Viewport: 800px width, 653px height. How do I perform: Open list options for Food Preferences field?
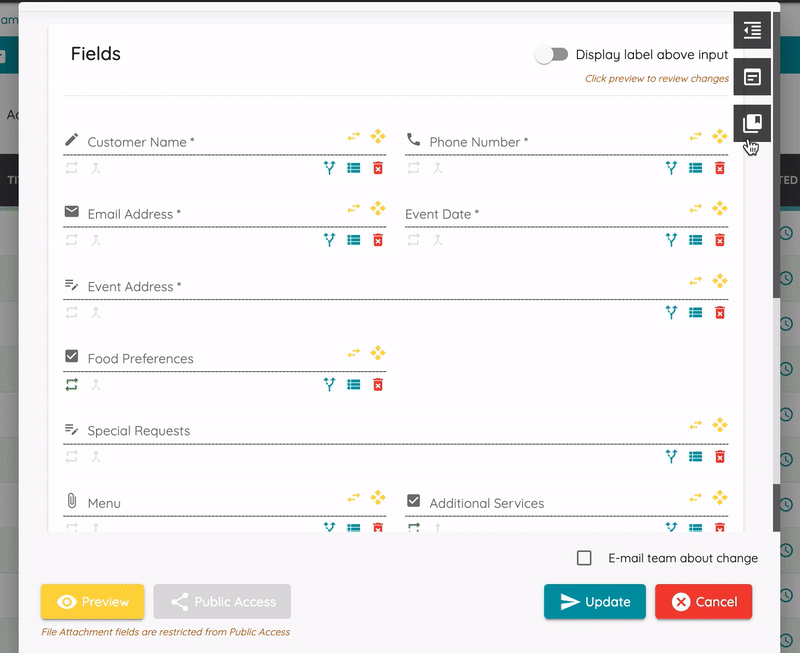coord(354,385)
